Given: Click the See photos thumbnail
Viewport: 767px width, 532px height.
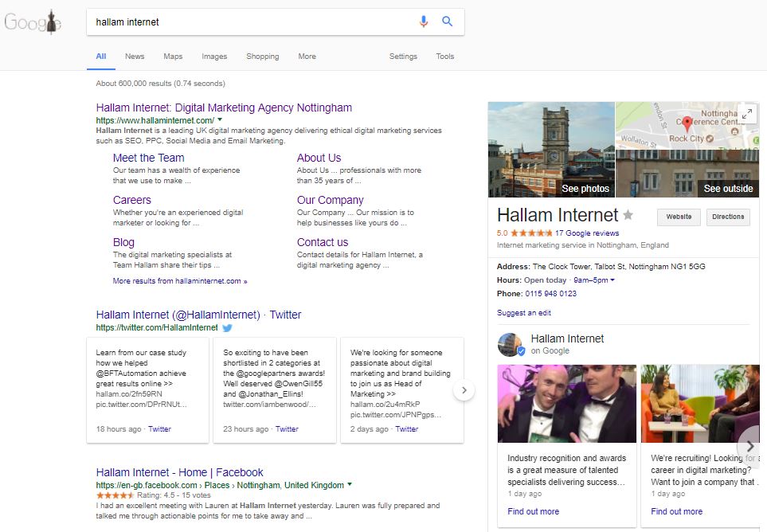Looking at the screenshot, I should tap(551, 149).
